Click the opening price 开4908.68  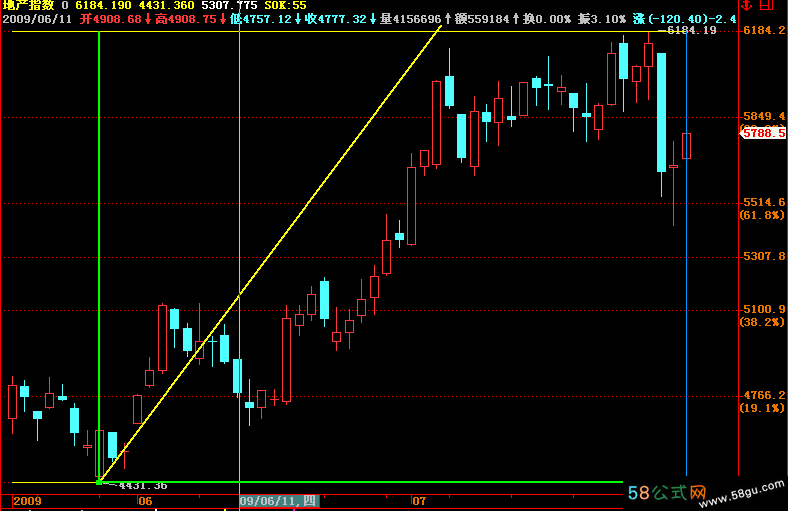[111, 19]
